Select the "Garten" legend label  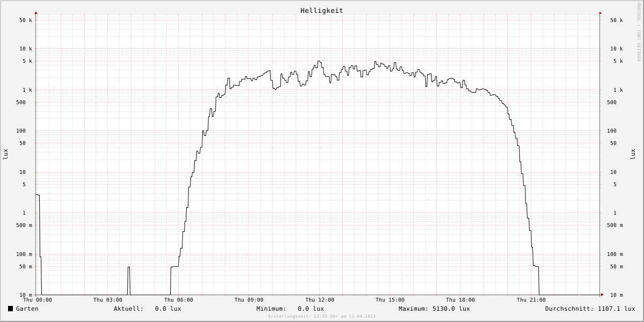click(x=27, y=309)
